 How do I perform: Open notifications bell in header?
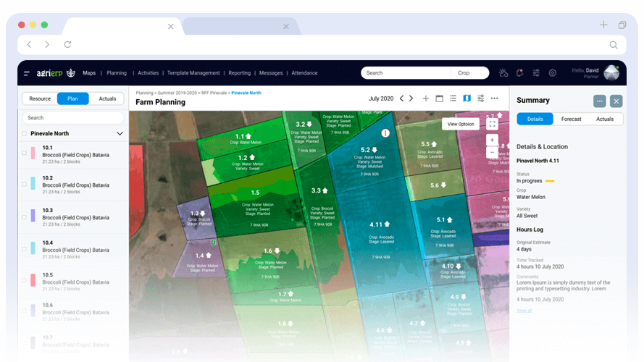[520, 73]
